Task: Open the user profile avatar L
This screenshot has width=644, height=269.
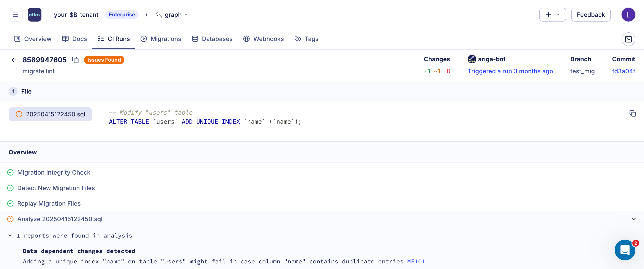Action: 628,14
